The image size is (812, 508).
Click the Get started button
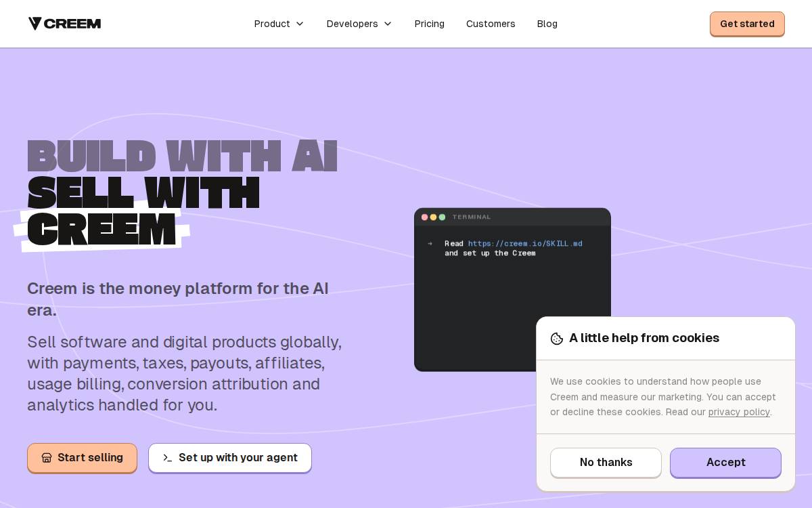[747, 24]
